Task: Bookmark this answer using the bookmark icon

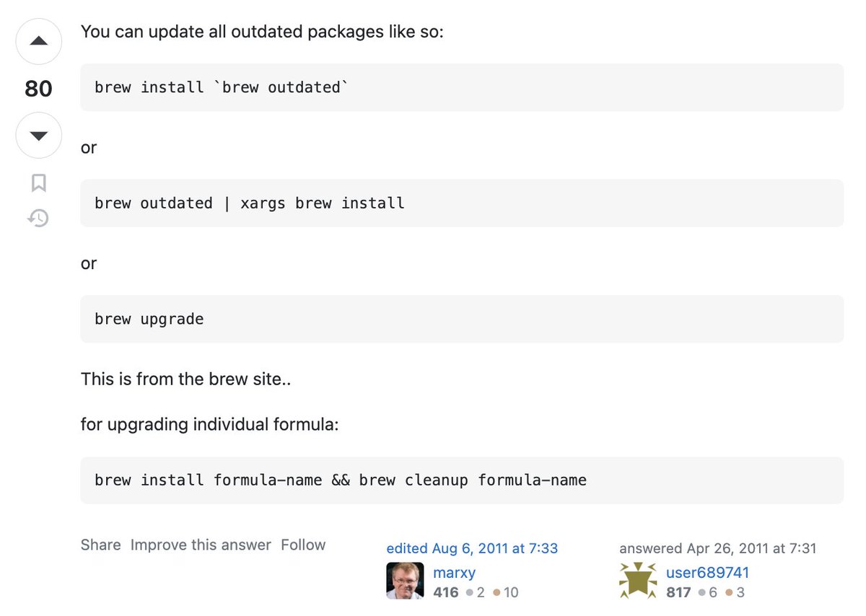Action: [x=39, y=182]
